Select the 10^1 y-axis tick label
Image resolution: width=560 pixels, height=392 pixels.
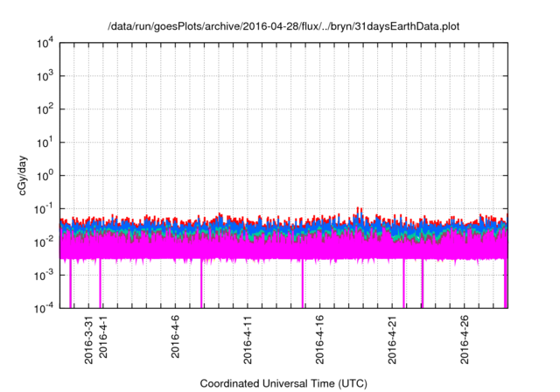pos(45,143)
